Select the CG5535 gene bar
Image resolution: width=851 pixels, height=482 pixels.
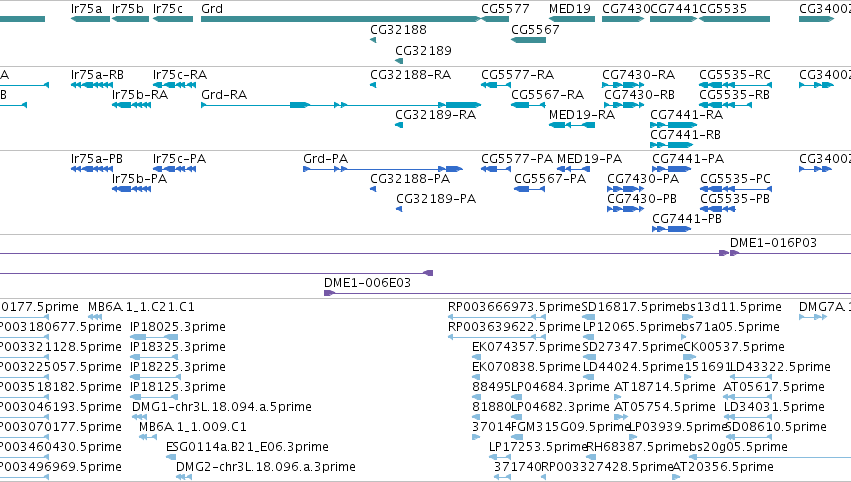click(x=734, y=19)
